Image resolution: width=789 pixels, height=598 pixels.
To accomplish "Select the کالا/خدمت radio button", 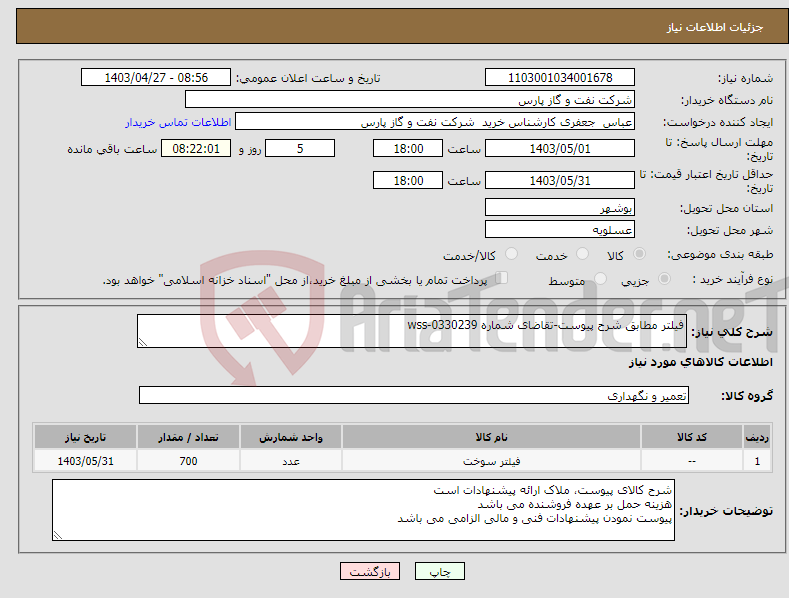I will pos(511,254).
